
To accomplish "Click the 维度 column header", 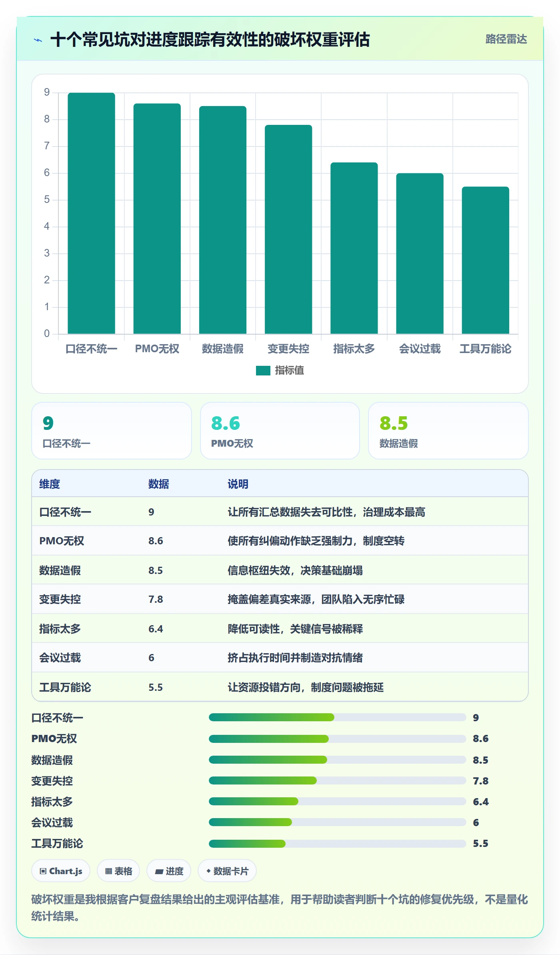I will click(50, 484).
